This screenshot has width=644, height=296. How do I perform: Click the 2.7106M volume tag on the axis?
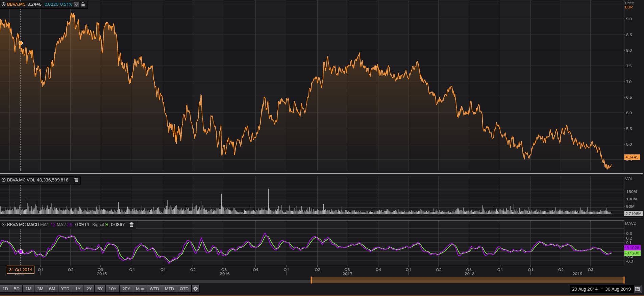(634, 214)
